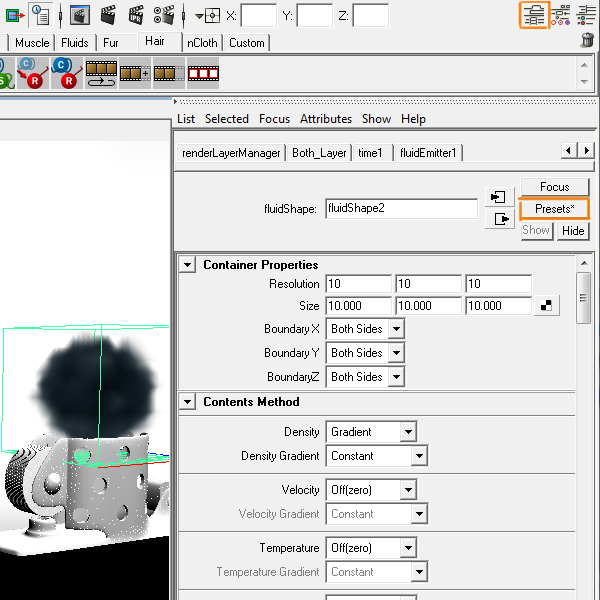600x600 pixels.
Task: Switch to the nCloth shelf tab
Action: click(202, 42)
